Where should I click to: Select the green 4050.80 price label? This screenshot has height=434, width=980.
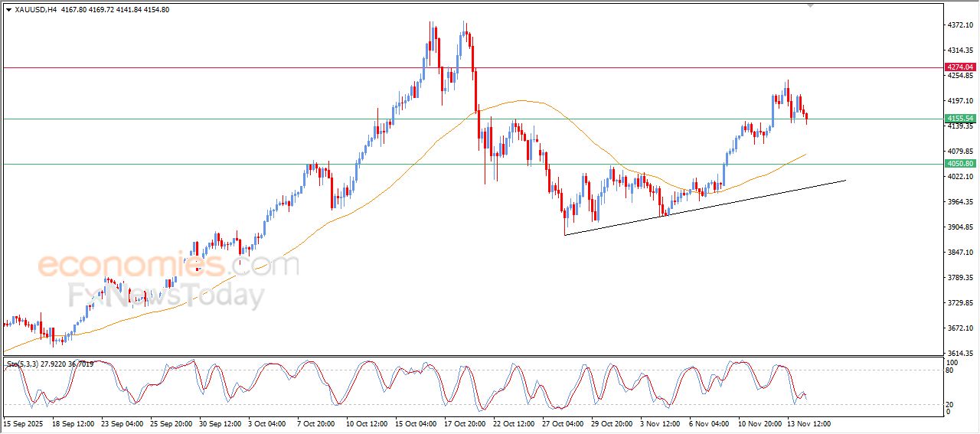coord(960,164)
